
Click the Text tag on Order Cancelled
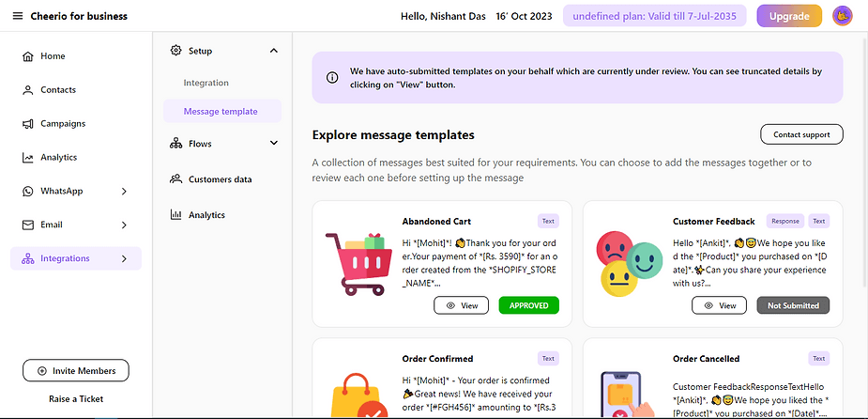818,359
